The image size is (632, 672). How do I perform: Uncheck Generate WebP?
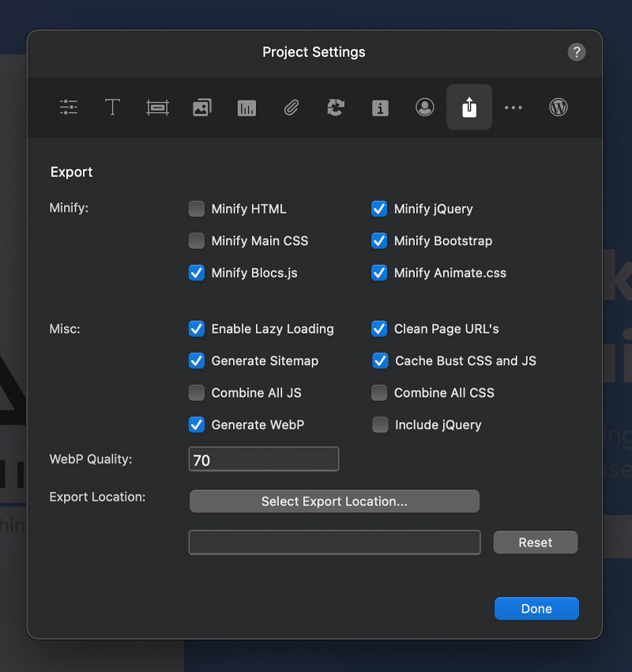pyautogui.click(x=197, y=425)
